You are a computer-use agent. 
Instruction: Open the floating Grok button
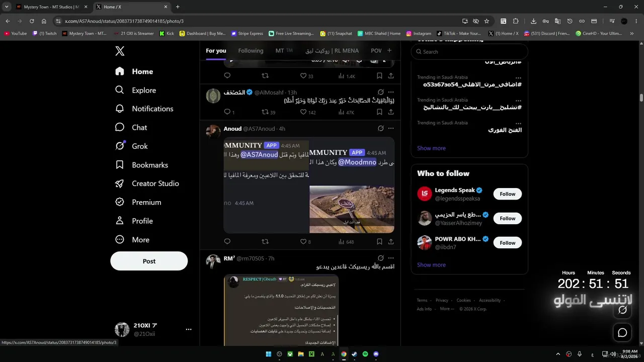622,310
